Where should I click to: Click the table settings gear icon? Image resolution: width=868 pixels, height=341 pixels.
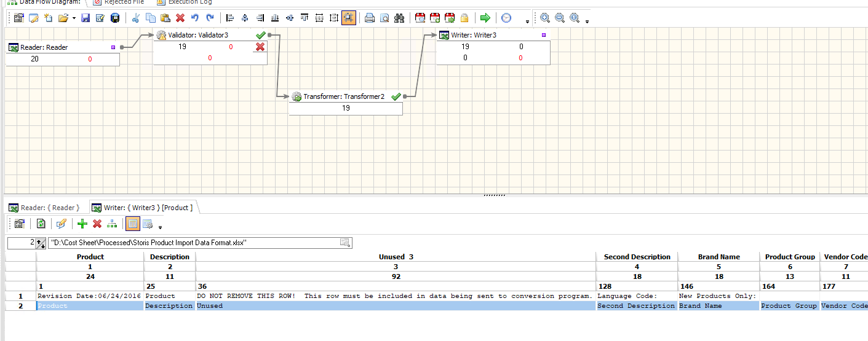[x=147, y=224]
